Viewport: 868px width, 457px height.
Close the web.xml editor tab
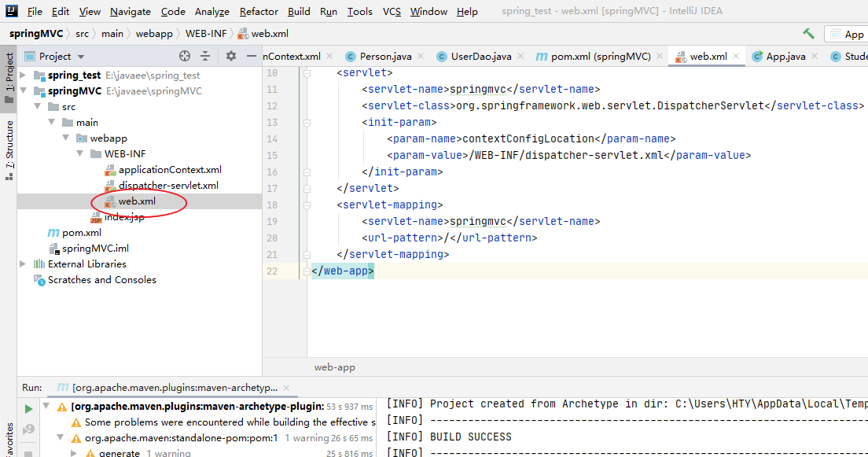point(736,56)
